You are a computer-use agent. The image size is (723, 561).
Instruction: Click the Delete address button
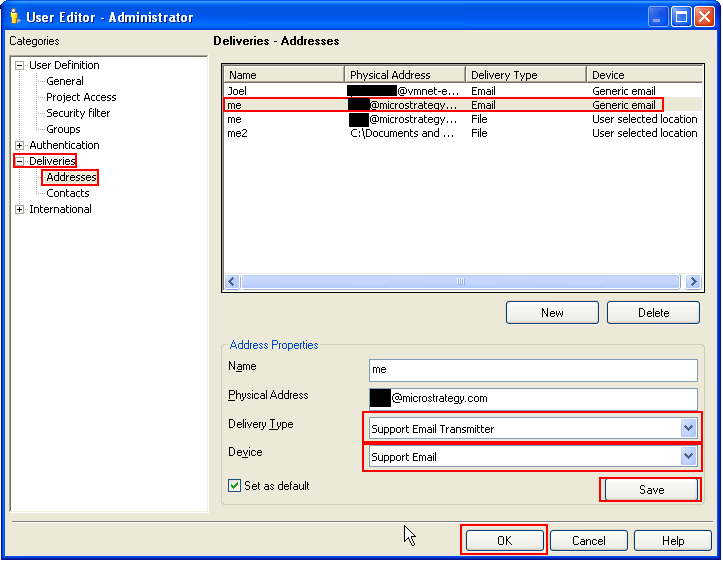(x=653, y=313)
